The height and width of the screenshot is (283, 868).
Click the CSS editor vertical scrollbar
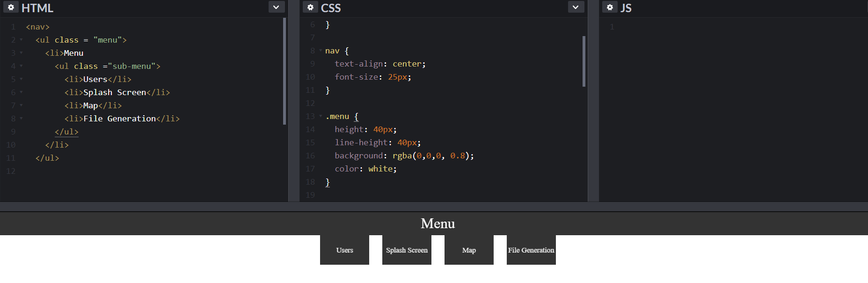(x=584, y=61)
